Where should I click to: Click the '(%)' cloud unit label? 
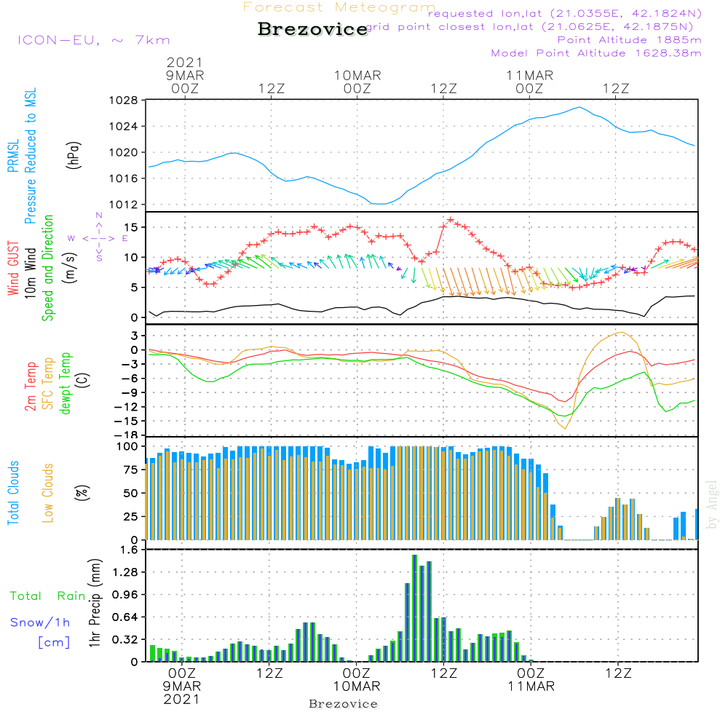coord(82,493)
